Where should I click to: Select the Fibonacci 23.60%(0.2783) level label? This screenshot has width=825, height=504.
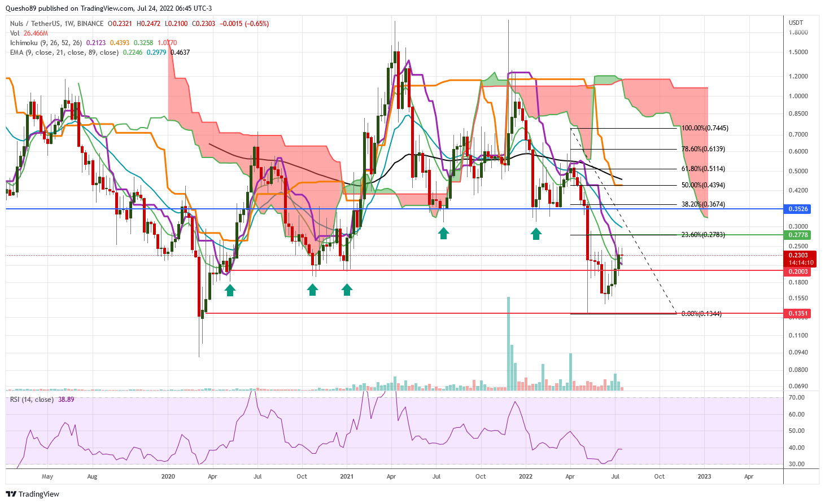coord(703,235)
